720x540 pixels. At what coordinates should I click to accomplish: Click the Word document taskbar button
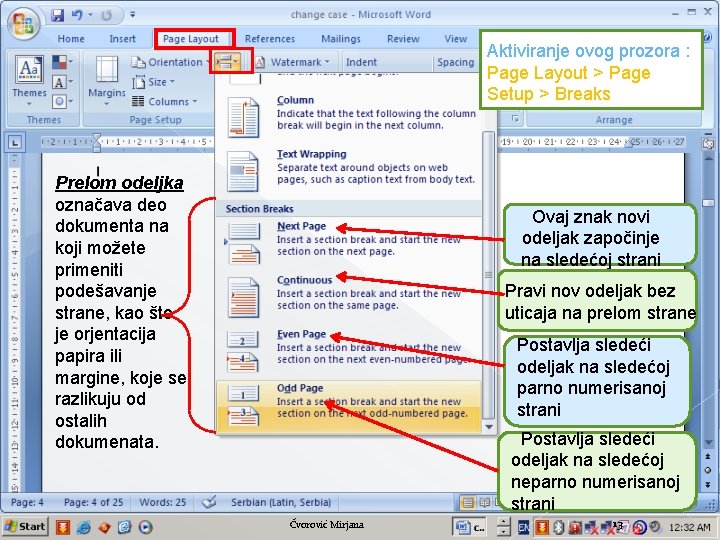point(470,528)
